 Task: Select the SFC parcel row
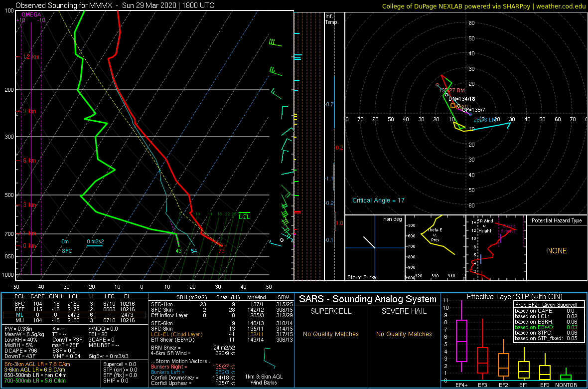(74, 303)
